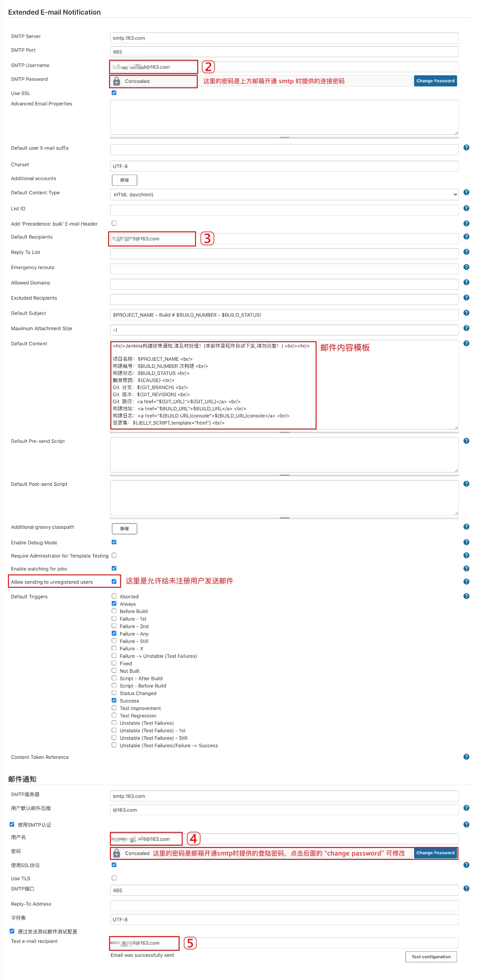Screen dimensions: 477x980
Task: Click Change Password next to SMTP Password
Action: coord(435,81)
